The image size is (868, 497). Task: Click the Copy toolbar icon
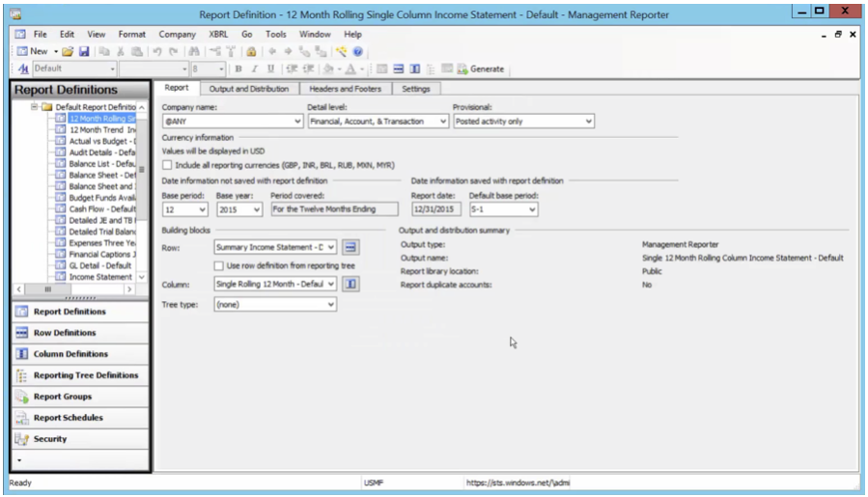(x=104, y=51)
